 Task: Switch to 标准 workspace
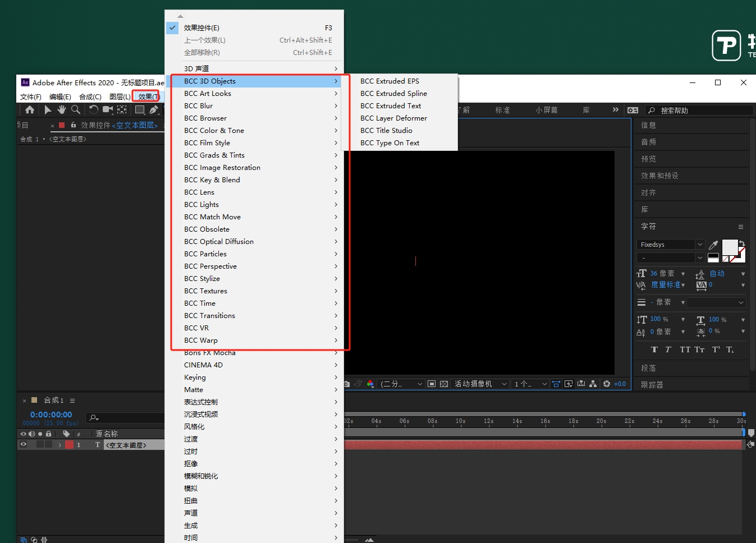tap(503, 110)
